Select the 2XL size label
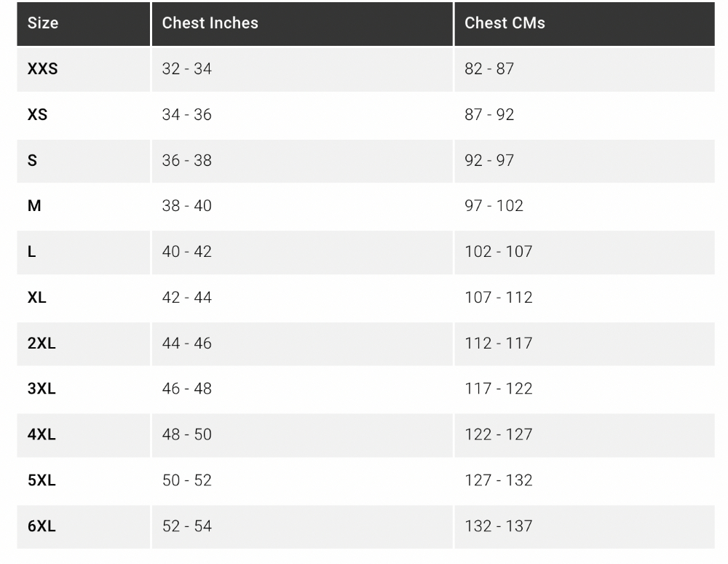Image resolution: width=728 pixels, height=564 pixels. (41, 343)
